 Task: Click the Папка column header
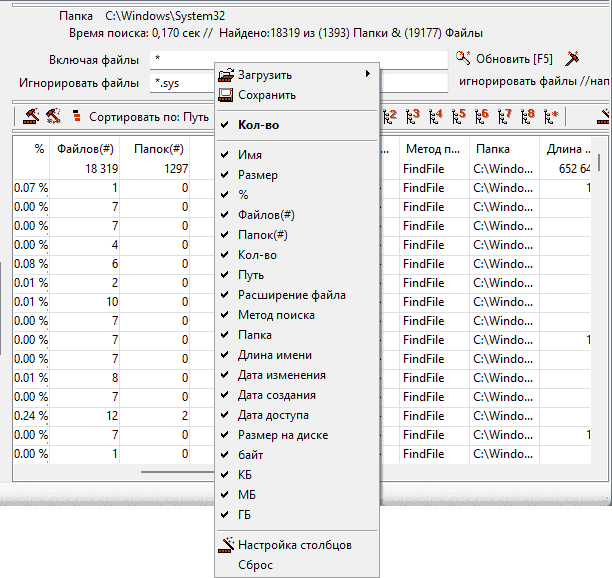coord(492,149)
